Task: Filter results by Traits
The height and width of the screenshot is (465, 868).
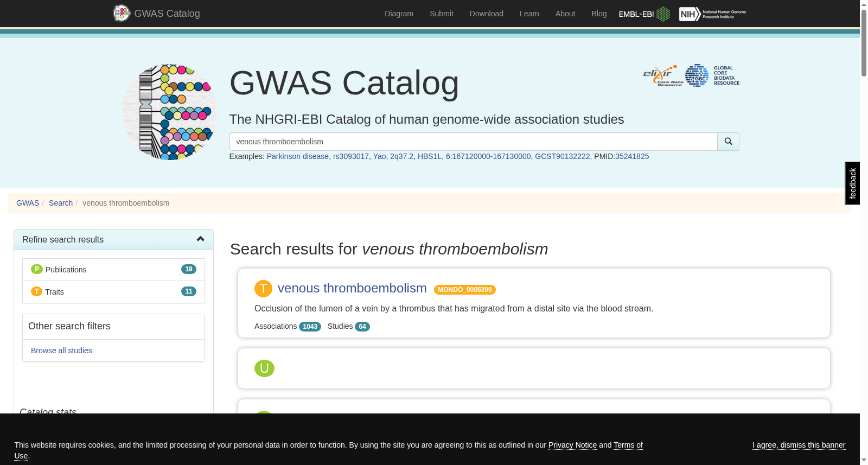Action: click(113, 292)
